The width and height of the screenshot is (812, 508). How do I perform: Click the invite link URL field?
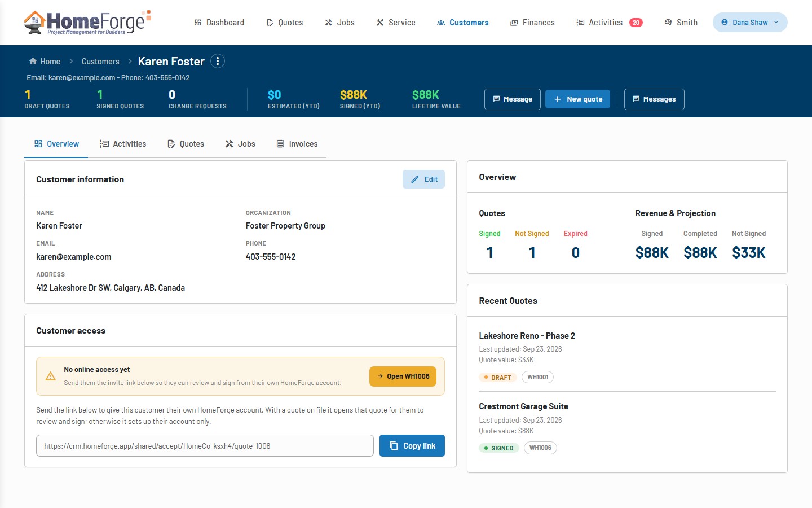(205, 446)
